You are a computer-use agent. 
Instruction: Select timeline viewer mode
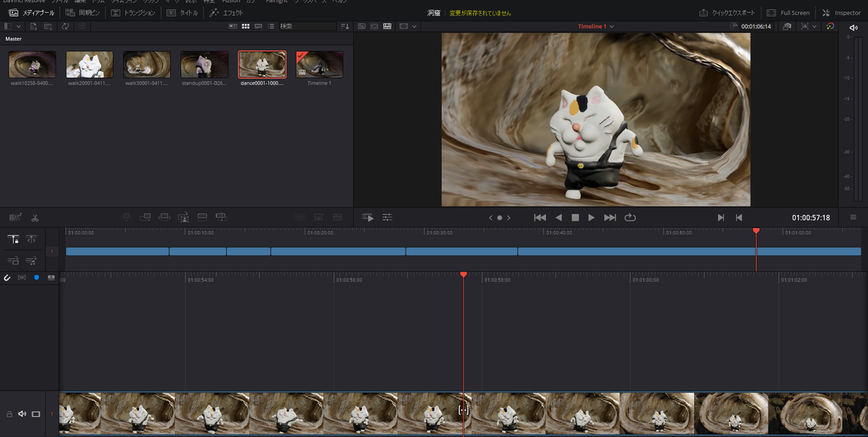pyautogui.click(x=388, y=26)
